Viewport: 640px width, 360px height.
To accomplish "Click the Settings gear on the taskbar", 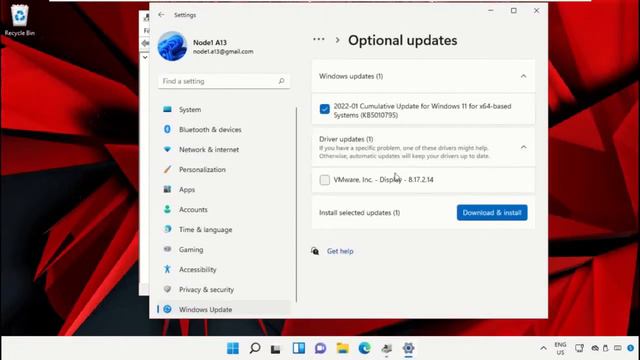I will [408, 348].
